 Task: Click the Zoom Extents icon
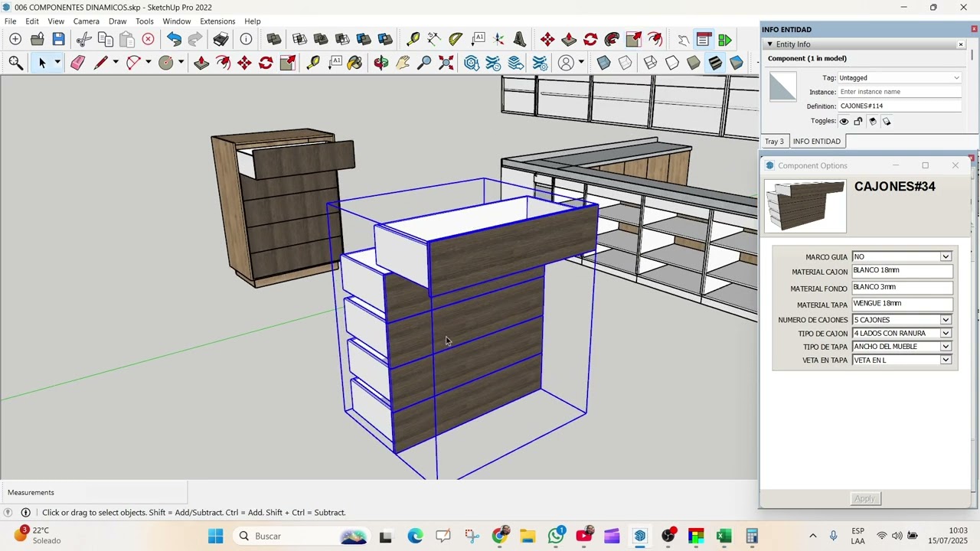tap(446, 63)
